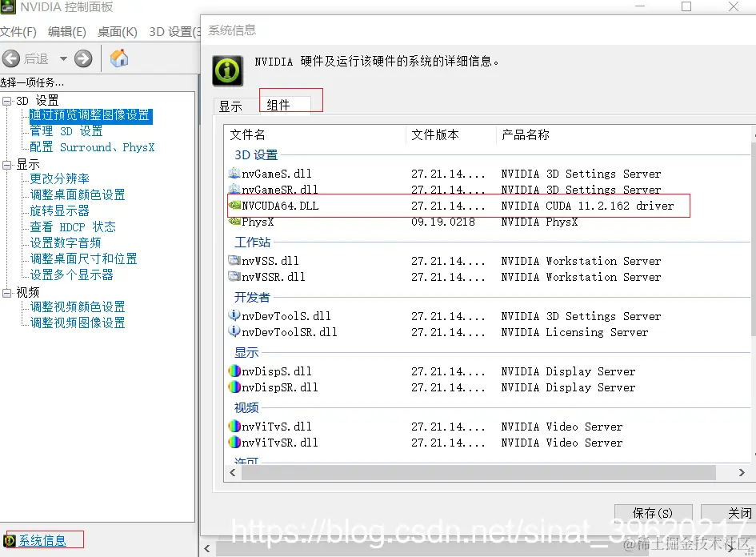Select 设置数字音频 in the tree
The height and width of the screenshot is (557, 756).
pos(66,242)
